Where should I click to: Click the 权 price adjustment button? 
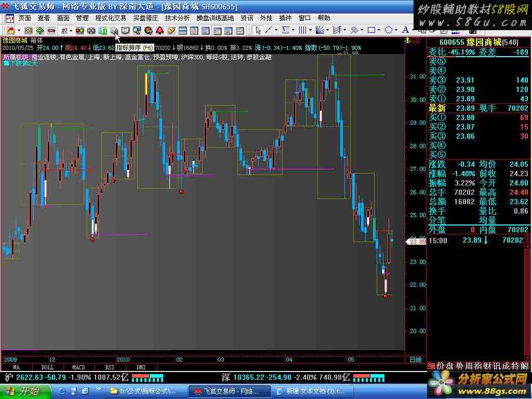click(64, 31)
